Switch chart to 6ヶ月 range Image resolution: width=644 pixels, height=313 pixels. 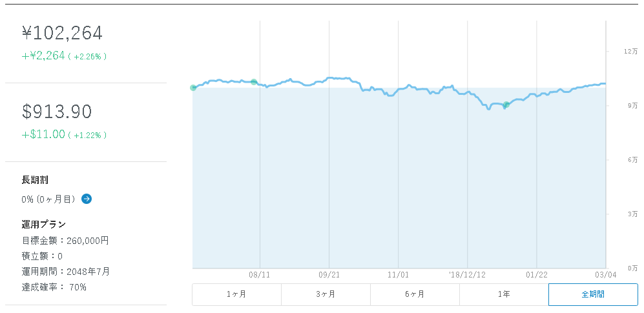[415, 294]
